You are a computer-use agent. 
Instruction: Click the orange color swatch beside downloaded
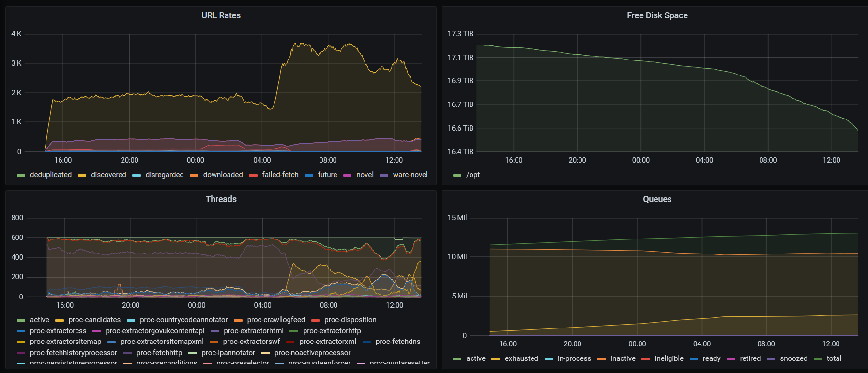(194, 175)
